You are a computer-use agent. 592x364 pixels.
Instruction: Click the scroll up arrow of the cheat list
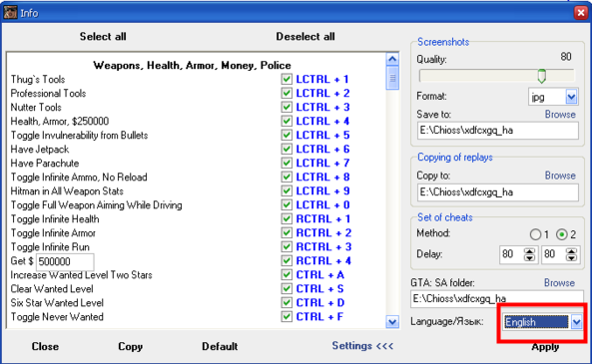392,59
